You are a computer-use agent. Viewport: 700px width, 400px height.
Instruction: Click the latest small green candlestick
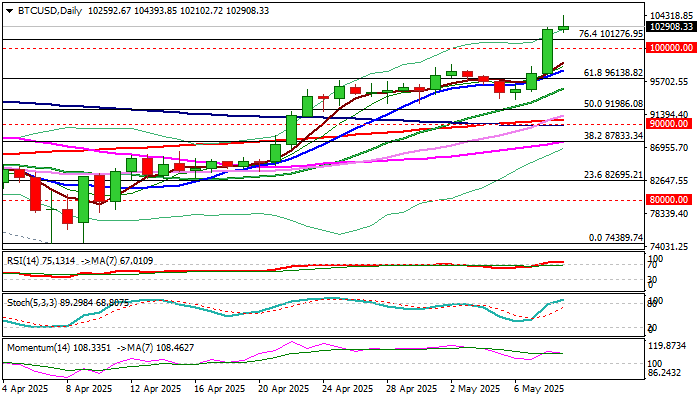(x=564, y=28)
